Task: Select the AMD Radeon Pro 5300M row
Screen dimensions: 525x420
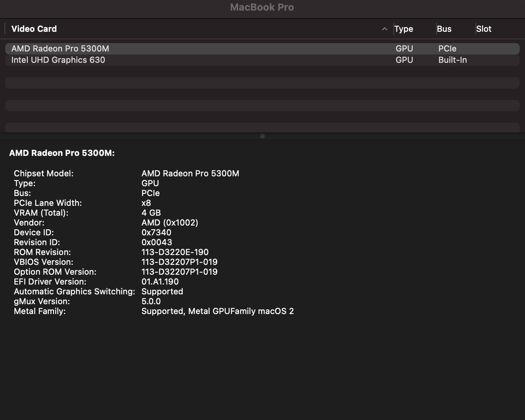Action: 262,49
